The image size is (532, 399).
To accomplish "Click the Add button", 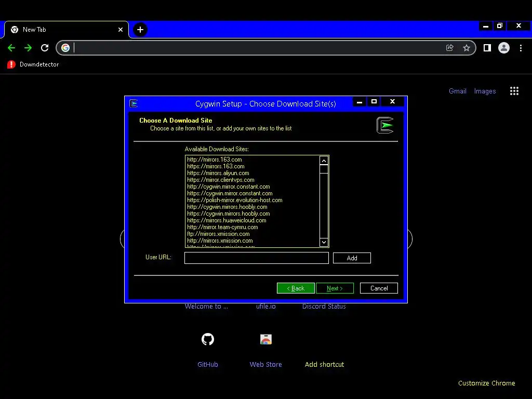I will pos(352,258).
